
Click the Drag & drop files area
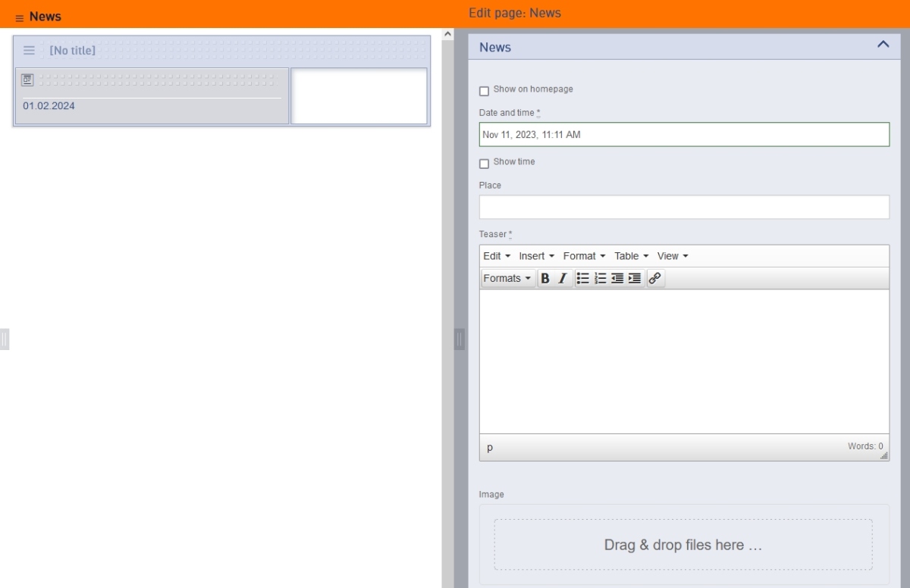682,545
